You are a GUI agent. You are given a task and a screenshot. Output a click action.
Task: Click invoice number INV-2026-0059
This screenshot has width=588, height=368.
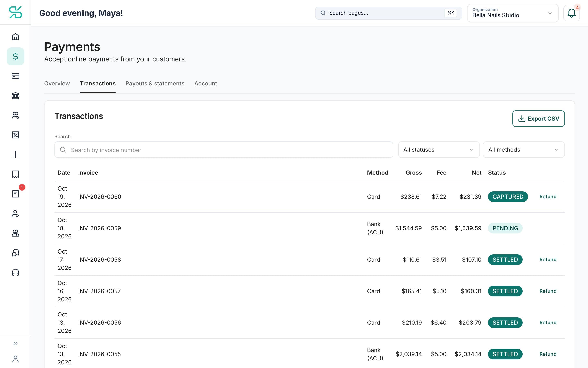tap(100, 228)
